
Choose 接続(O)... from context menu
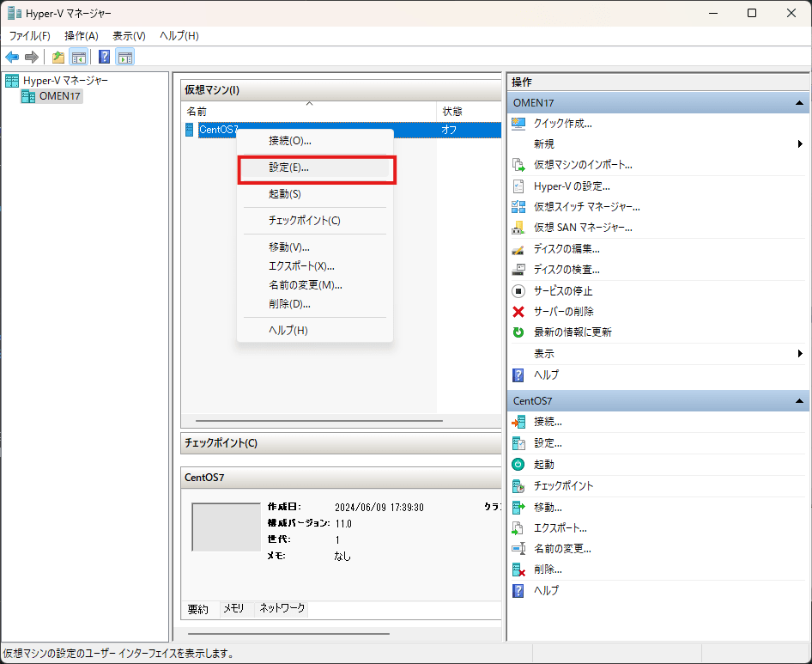315,141
